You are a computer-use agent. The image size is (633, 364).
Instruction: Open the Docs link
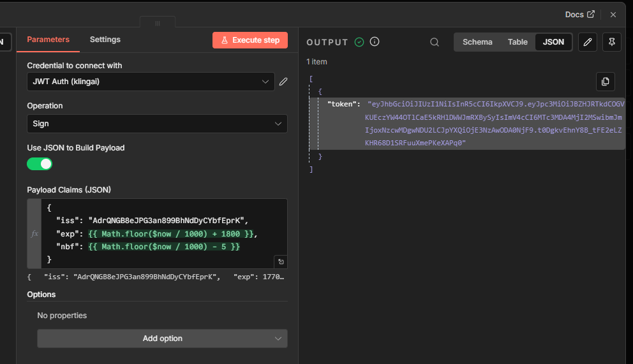point(579,14)
